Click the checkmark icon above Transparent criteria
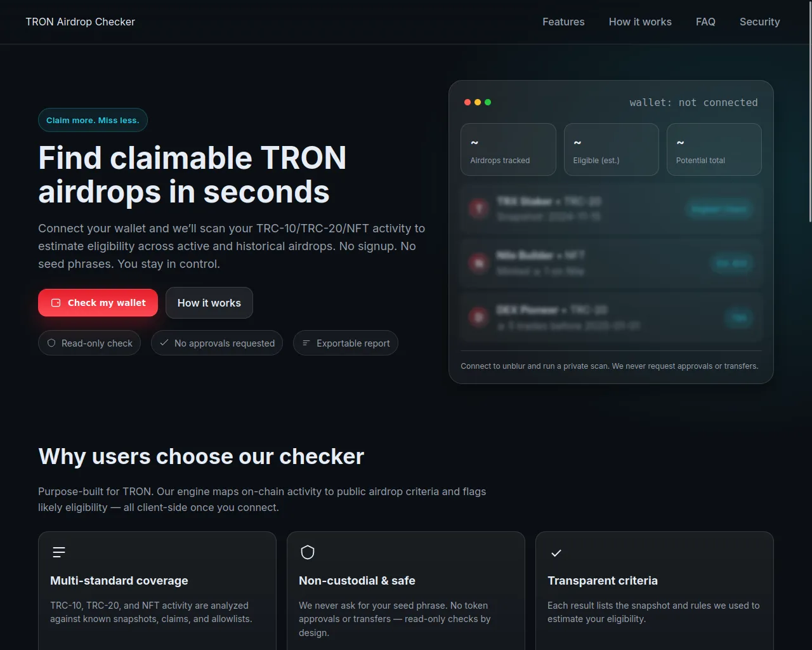The height and width of the screenshot is (650, 812). coord(556,553)
